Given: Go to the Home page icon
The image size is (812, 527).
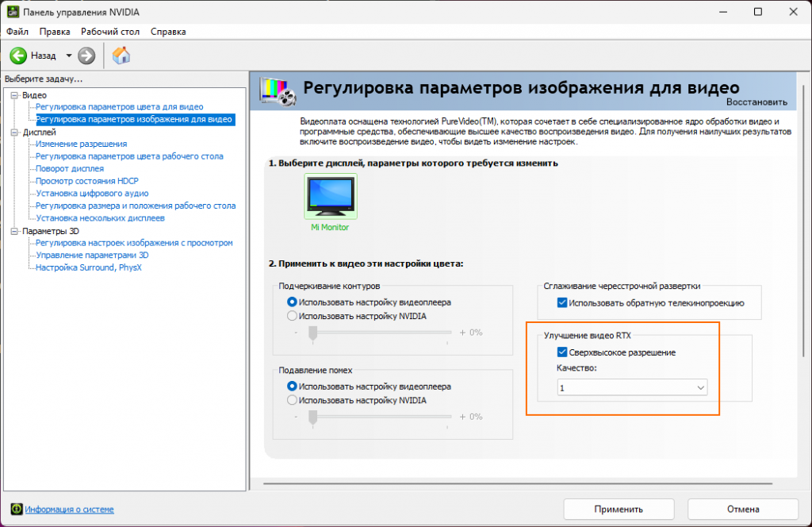Looking at the screenshot, I should pos(121,56).
